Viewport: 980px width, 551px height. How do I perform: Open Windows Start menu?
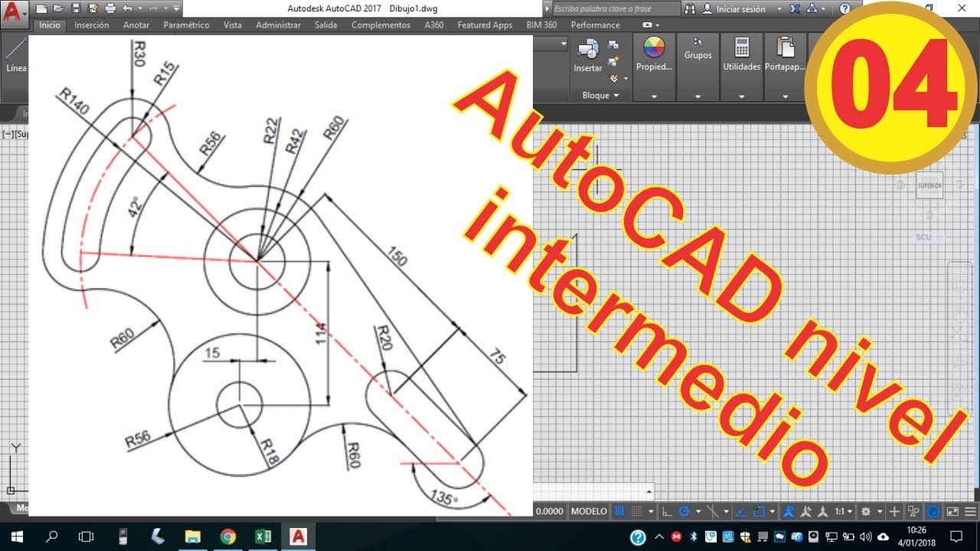[17, 536]
